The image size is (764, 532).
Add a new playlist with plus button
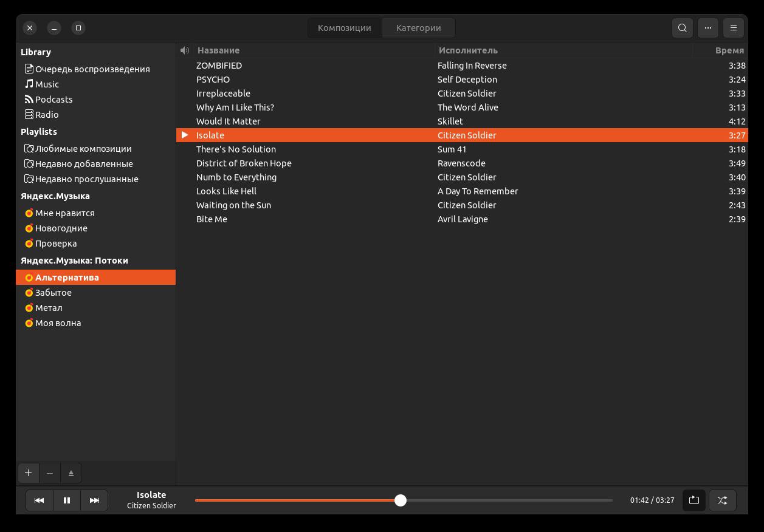[29, 473]
